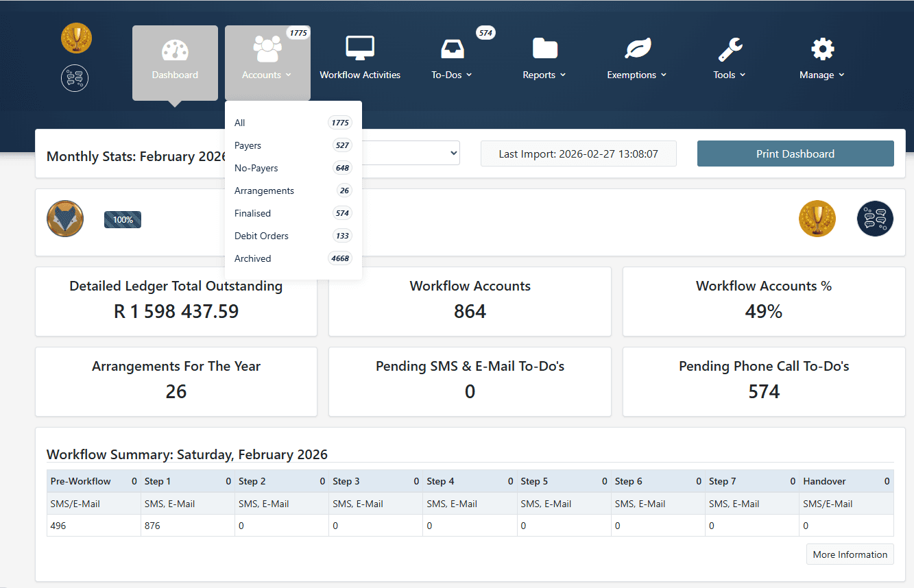Click the Workflow Accounts 864 card
Viewport: 914px width, 588px height.
click(470, 302)
